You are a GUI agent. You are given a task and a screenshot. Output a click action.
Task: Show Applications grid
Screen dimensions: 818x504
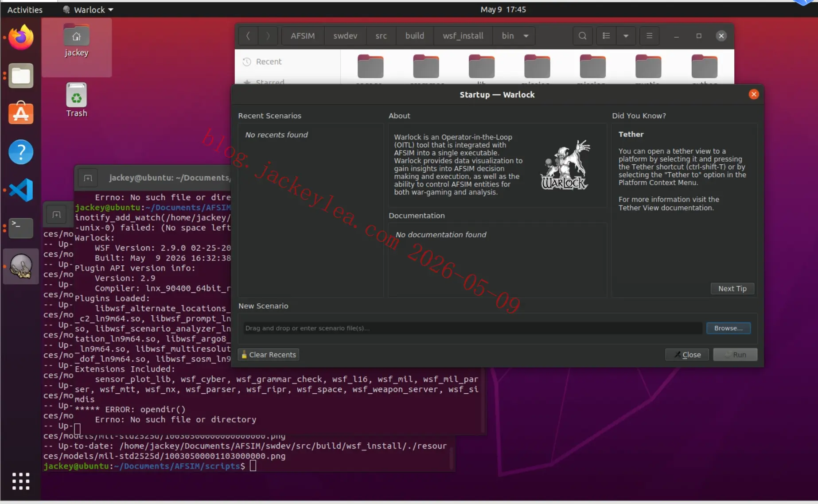[x=21, y=481]
